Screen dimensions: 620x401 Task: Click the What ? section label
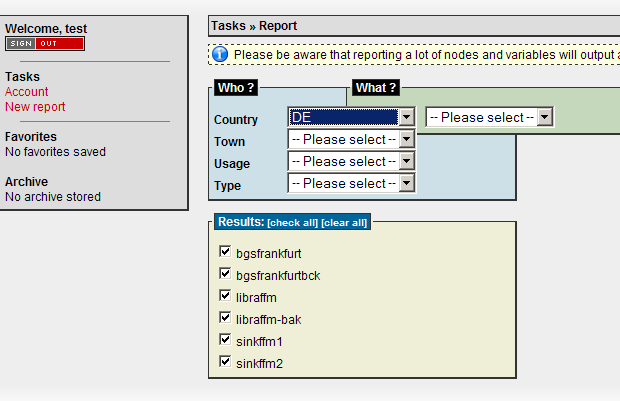pos(376,87)
